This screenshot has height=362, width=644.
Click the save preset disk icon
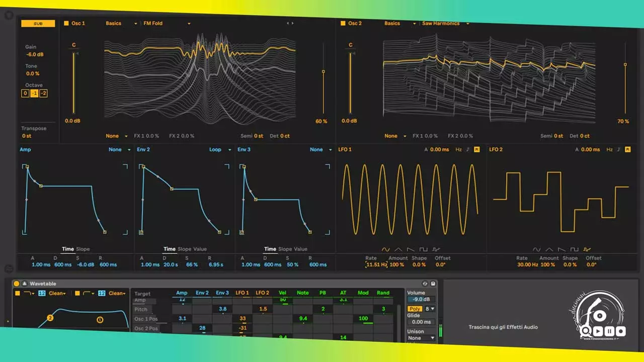[x=433, y=284]
